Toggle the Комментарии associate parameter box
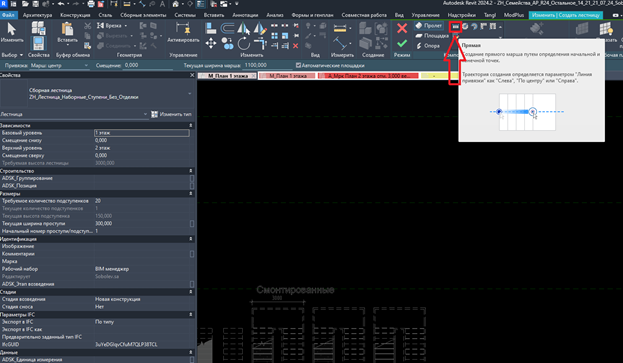This screenshot has height=363, width=623. coord(192,254)
